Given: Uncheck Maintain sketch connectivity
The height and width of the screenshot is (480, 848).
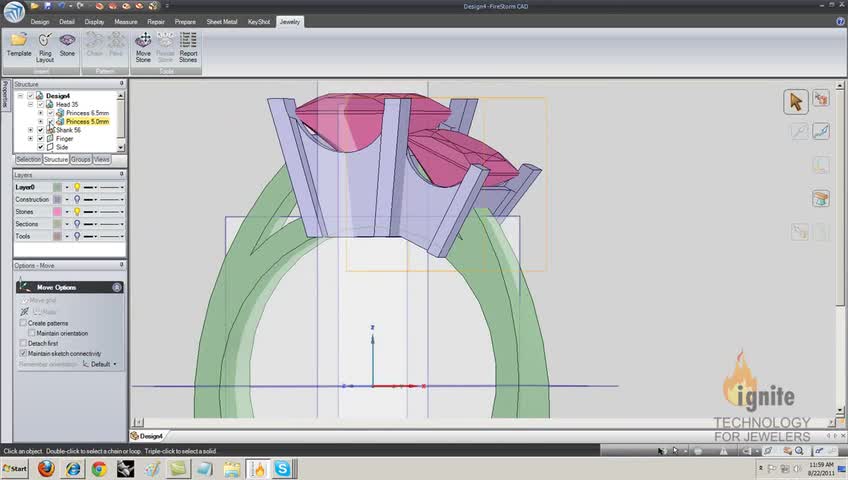Looking at the screenshot, I should 24,354.
